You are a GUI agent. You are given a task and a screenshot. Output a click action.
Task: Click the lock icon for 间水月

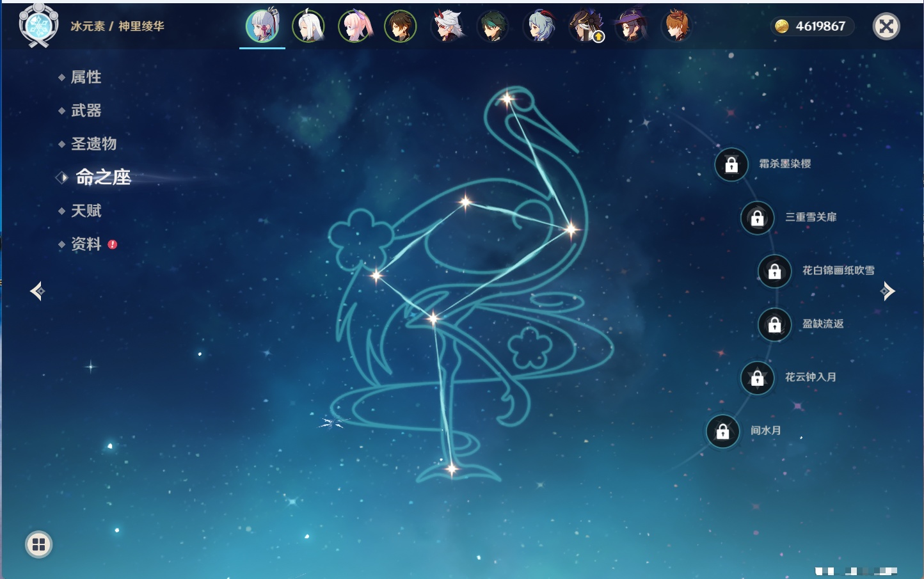click(722, 431)
